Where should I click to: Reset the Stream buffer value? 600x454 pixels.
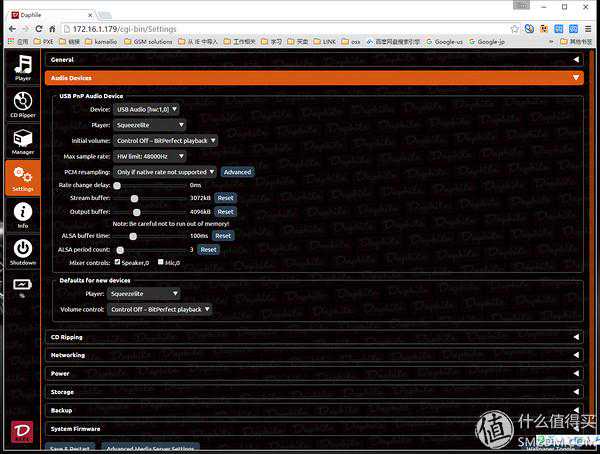[x=225, y=198]
